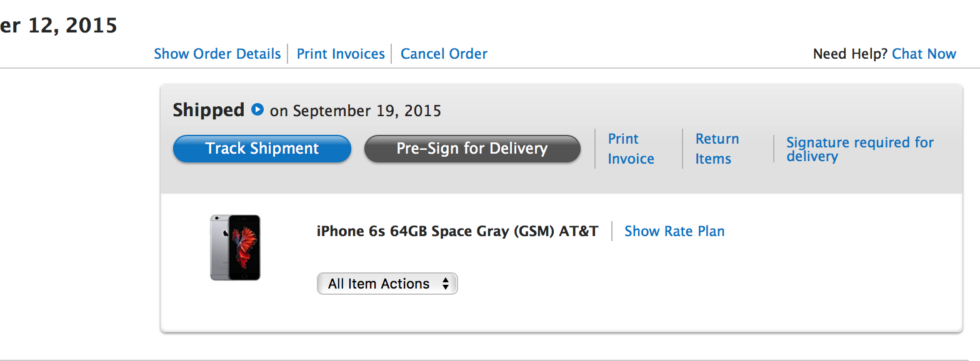
Task: Click the order date heading ending in 12, 2015
Action: tap(59, 26)
